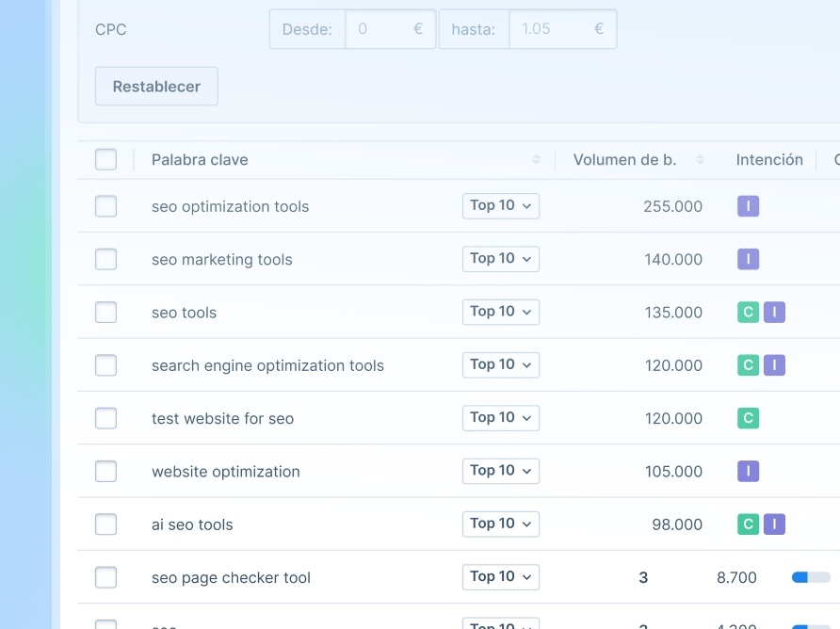Click the purple I badge for website optimization
Image resolution: width=840 pixels, height=629 pixels.
(748, 472)
